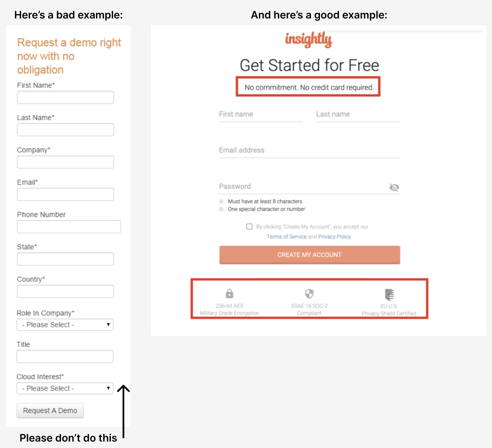The image size is (492, 448).
Task: Open the Terms of Service link
Action: [x=286, y=236]
